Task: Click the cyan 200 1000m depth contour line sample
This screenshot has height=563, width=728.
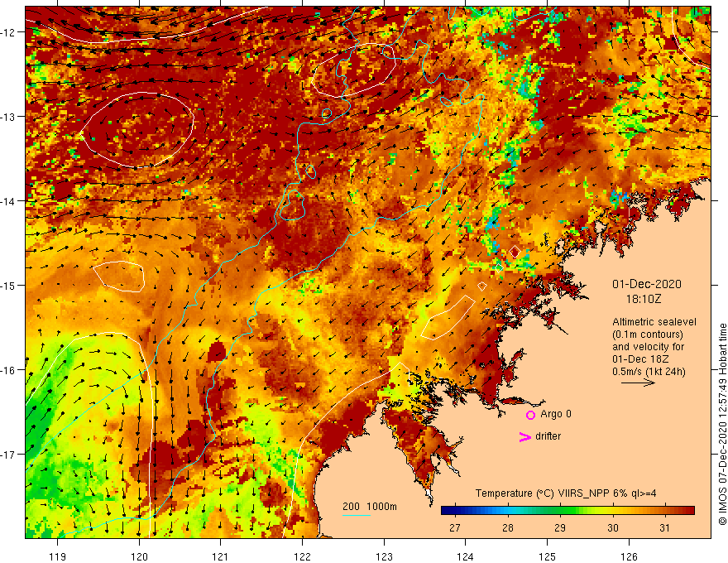Action: point(356,515)
